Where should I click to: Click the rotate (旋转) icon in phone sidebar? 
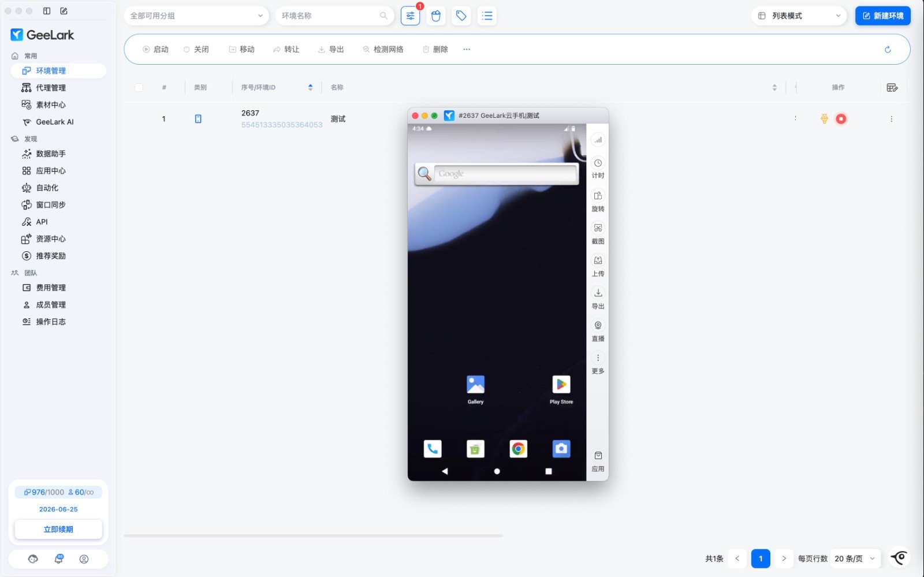(x=598, y=196)
